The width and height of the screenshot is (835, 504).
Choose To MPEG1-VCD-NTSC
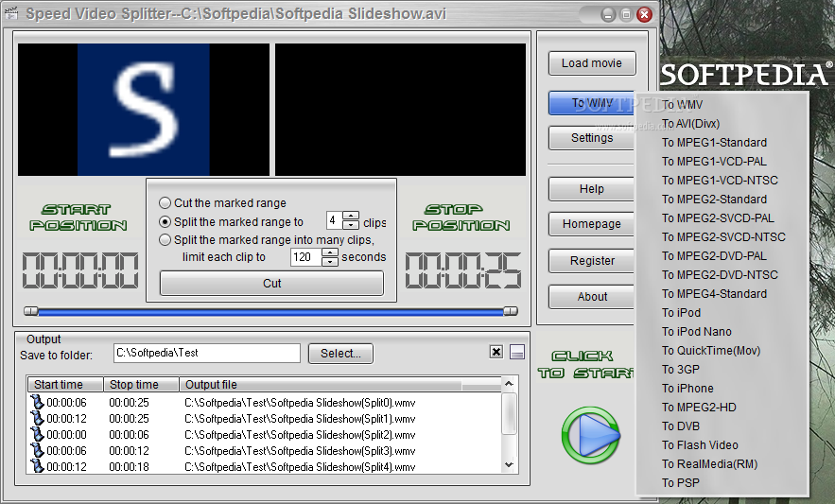coord(720,180)
